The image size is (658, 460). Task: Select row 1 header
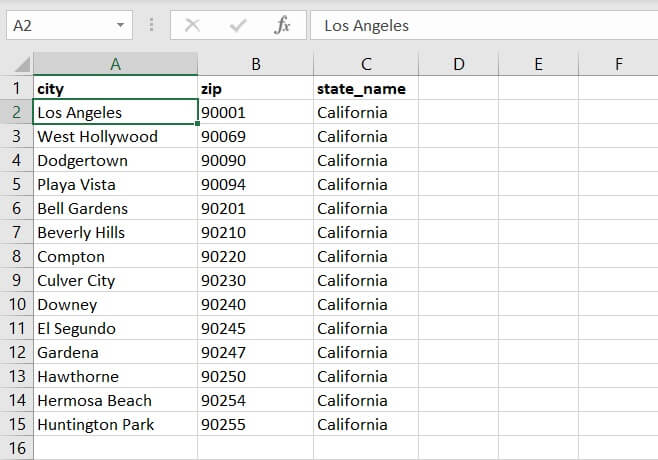[x=16, y=88]
